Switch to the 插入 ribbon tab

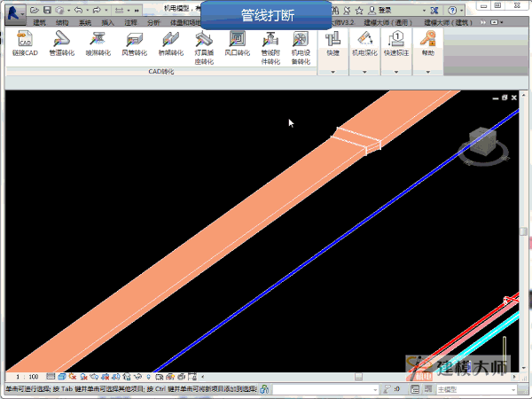pyautogui.click(x=107, y=23)
